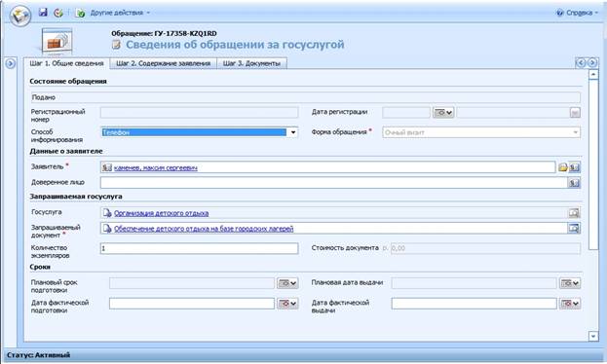Open Обеспечение детского отдыха на базе городских лагерей link
Viewport: 607px width, 364px height.
point(204,229)
